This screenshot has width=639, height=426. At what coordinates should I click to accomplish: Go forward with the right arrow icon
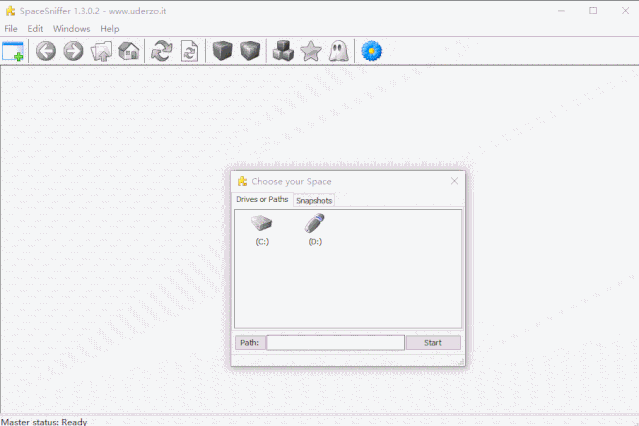(73, 51)
